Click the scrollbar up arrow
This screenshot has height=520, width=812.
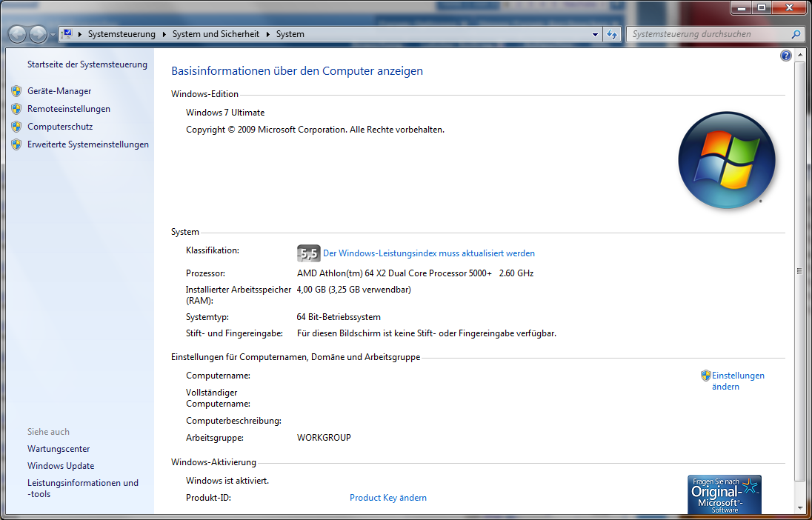(x=800, y=54)
